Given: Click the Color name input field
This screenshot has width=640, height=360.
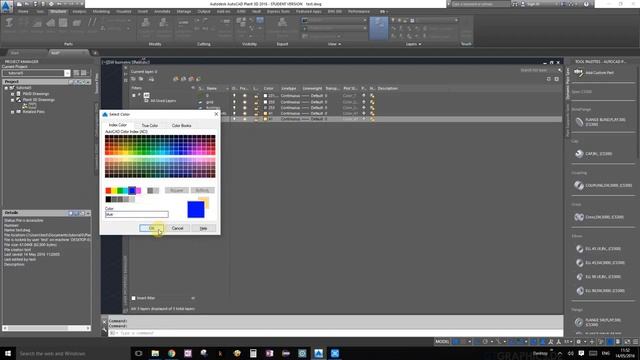Looking at the screenshot, I should click(x=137, y=214).
